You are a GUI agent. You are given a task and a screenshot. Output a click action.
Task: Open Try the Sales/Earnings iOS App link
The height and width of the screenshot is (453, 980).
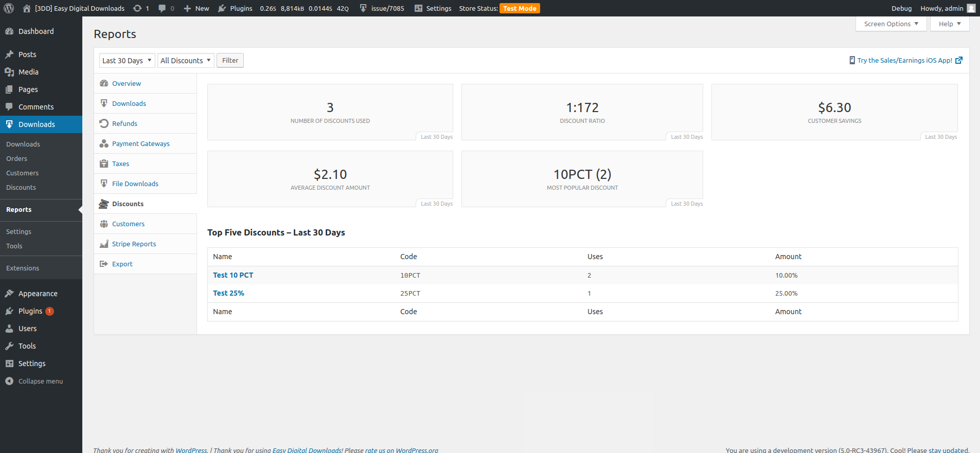tap(904, 61)
